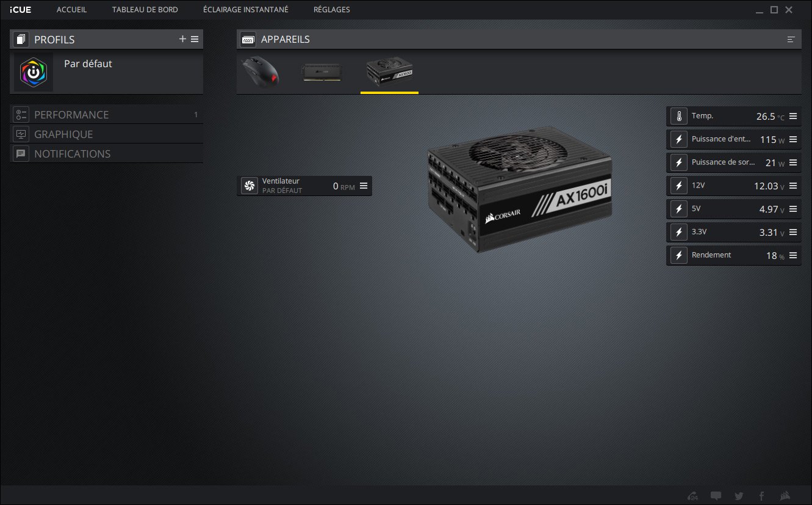Viewport: 812px width, 505px height.
Task: Click the Rendement lightning icon
Action: coord(678,255)
